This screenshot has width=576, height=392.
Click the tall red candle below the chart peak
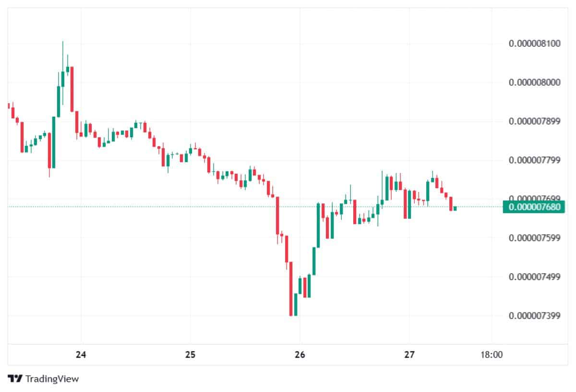click(x=72, y=89)
